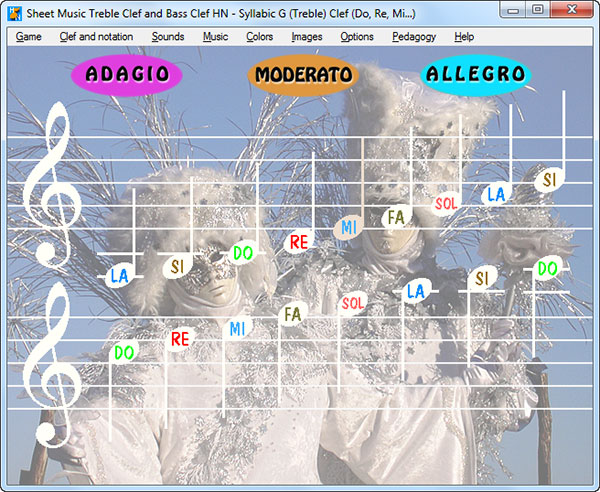Click the brown SI note below the upper staff

tap(177, 266)
